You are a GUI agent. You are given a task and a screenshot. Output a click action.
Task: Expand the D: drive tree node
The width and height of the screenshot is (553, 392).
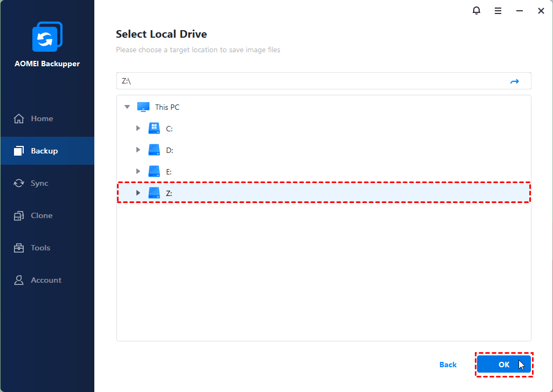(x=138, y=150)
